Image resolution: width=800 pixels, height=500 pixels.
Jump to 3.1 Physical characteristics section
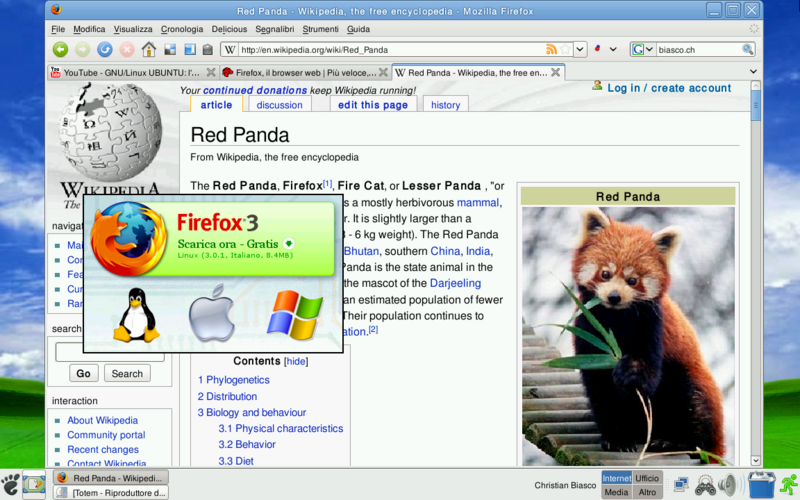[x=281, y=428]
